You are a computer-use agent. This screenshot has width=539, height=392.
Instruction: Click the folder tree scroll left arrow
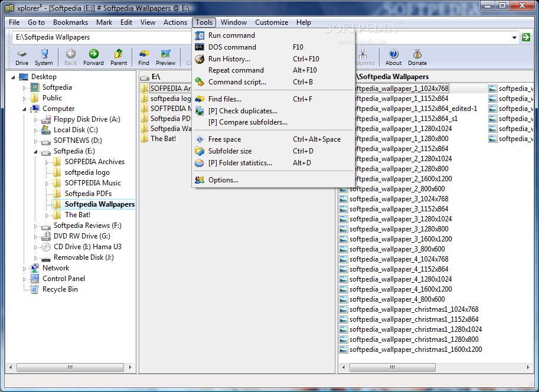coord(11,367)
